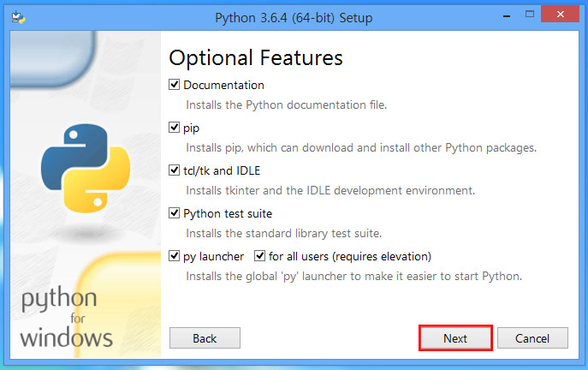Toggle the pip checkbox
Screen dimensions: 588x370
click(175, 128)
